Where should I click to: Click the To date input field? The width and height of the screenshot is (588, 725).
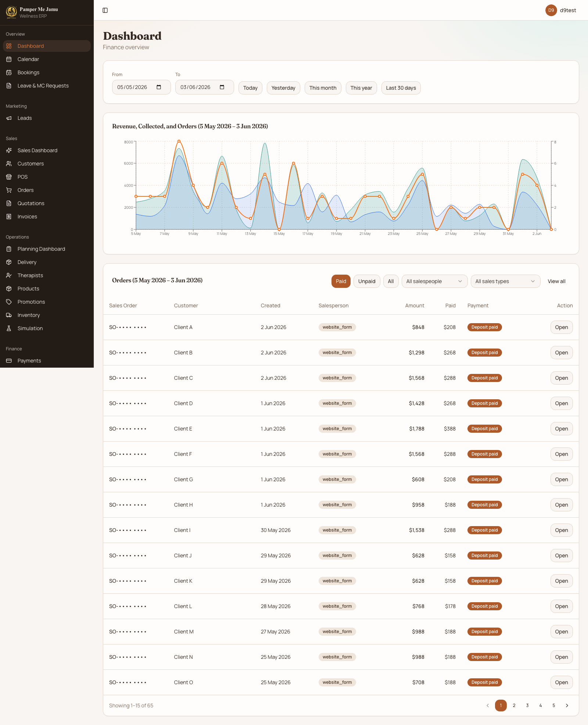204,87
